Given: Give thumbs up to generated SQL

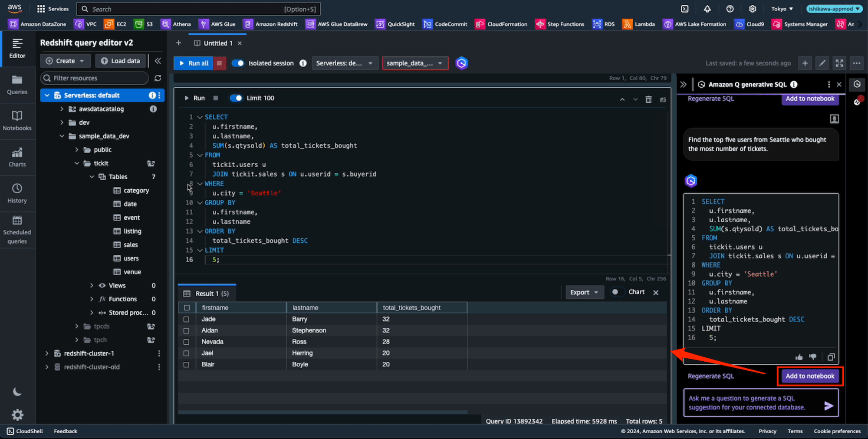Looking at the screenshot, I should click(x=799, y=357).
